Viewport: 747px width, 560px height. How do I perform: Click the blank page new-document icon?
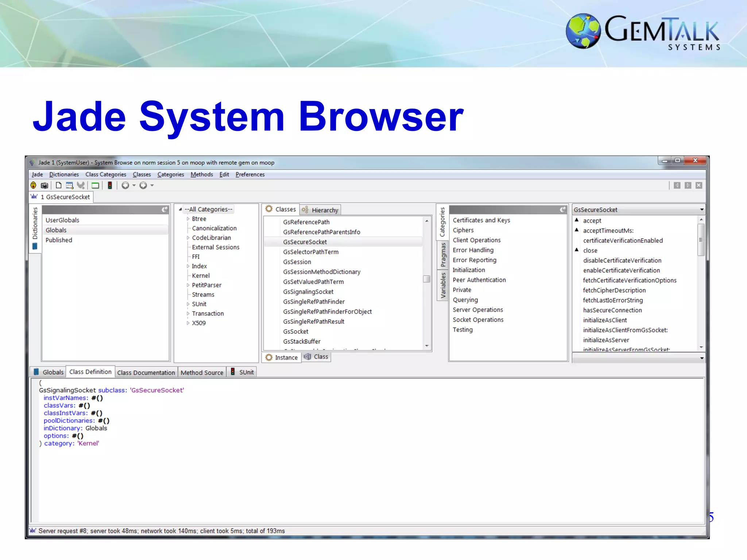58,185
